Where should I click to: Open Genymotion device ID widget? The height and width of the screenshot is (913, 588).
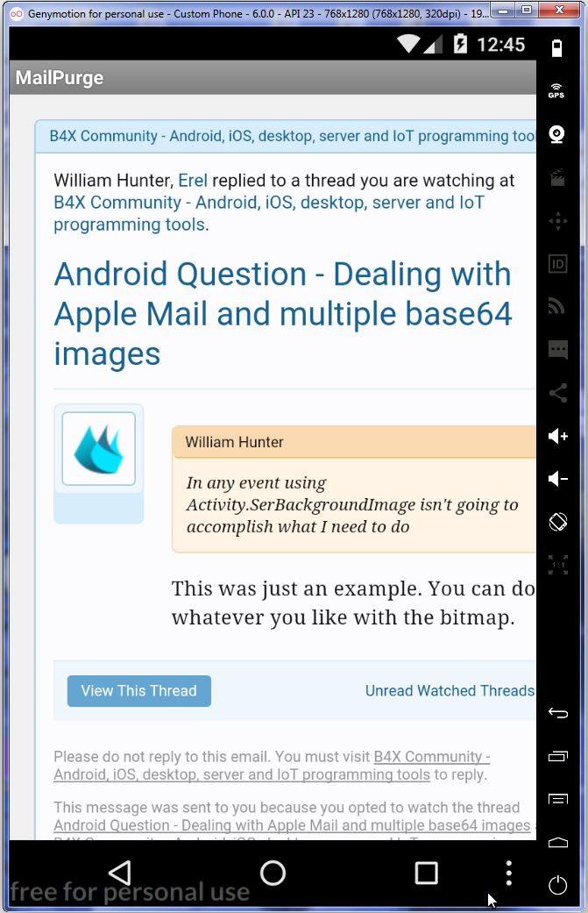[x=557, y=264]
